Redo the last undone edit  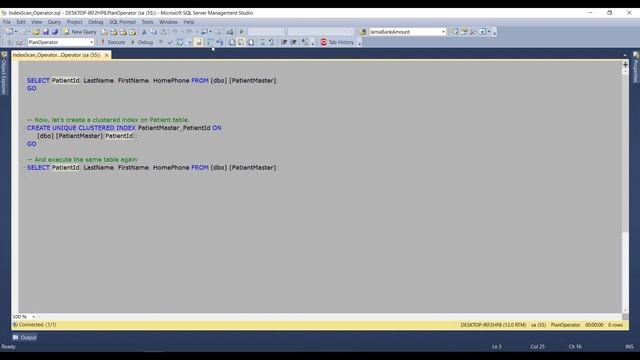click(x=189, y=32)
